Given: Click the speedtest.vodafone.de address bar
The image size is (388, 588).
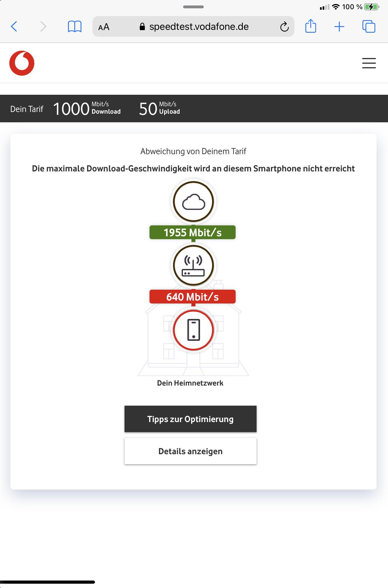Looking at the screenshot, I should pyautogui.click(x=199, y=27).
